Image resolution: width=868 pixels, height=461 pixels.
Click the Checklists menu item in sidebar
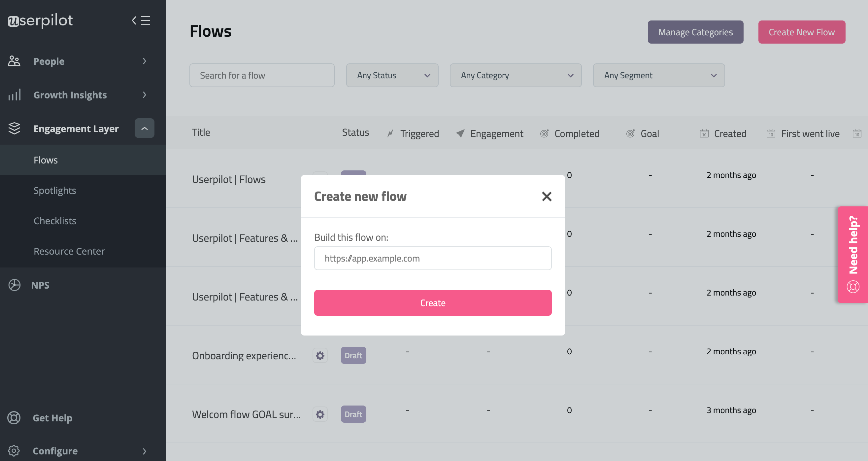pyautogui.click(x=56, y=221)
